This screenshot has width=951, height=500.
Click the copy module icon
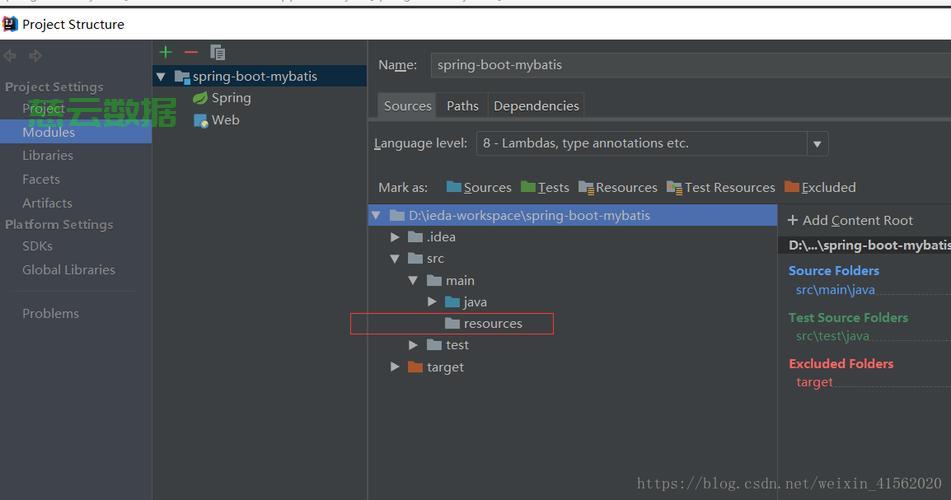217,53
